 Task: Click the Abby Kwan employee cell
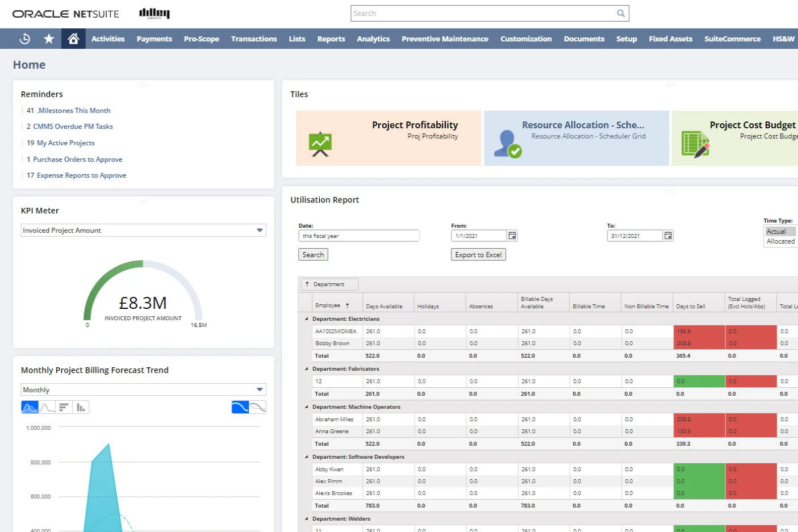pyautogui.click(x=337, y=470)
